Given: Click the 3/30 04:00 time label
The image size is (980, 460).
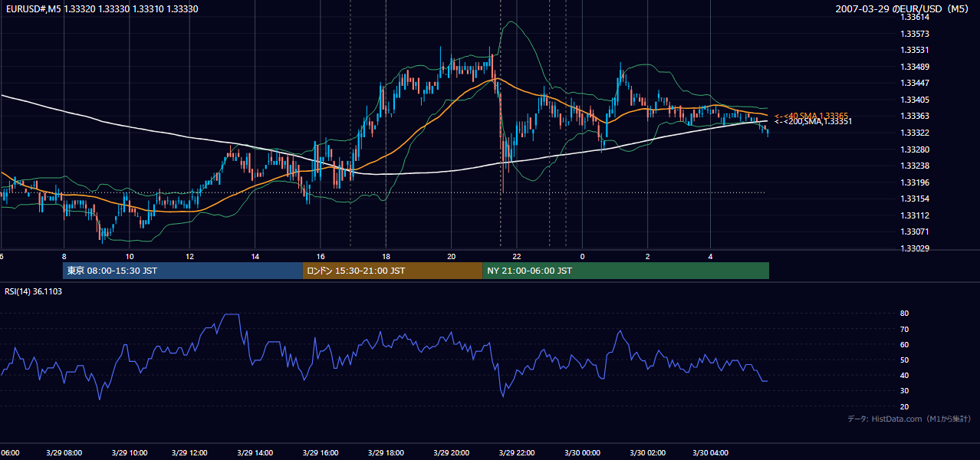Looking at the screenshot, I should click(711, 452).
